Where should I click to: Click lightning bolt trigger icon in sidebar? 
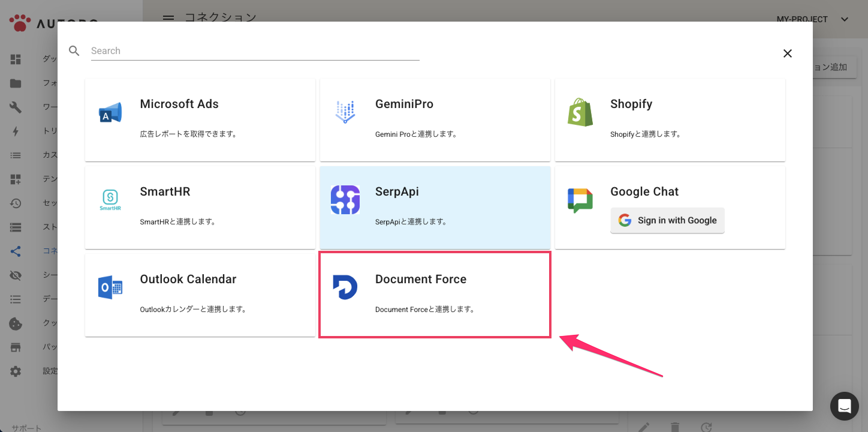click(x=16, y=131)
